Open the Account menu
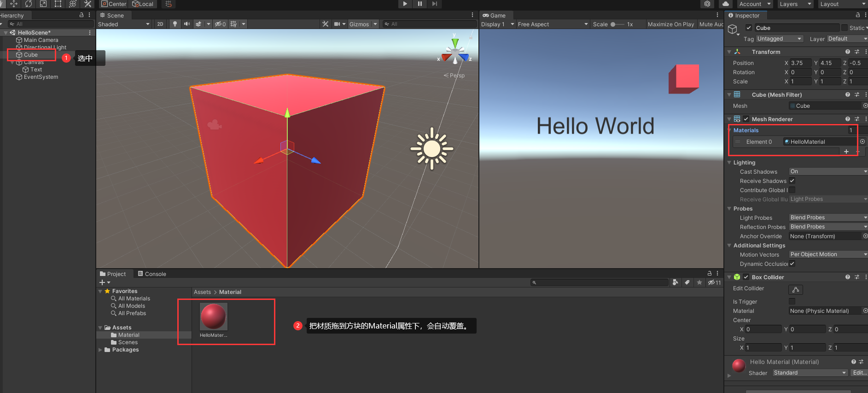This screenshot has height=393, width=868. (x=754, y=4)
